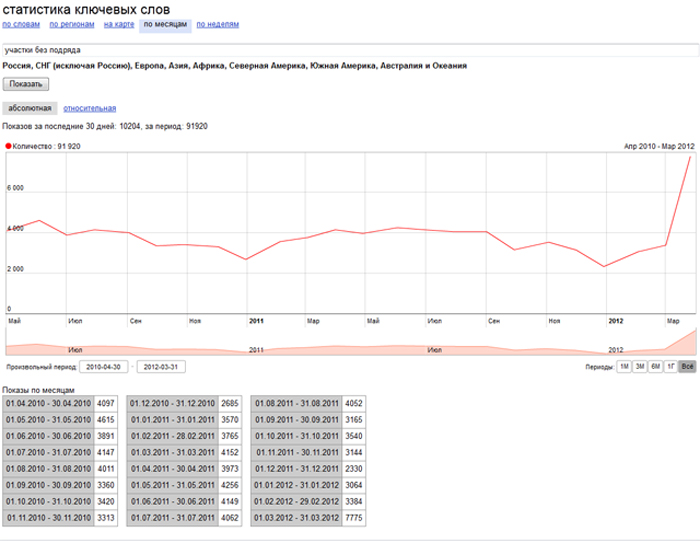Select the 3М period button
Viewport: 700px width, 543px height.
pyautogui.click(x=640, y=367)
